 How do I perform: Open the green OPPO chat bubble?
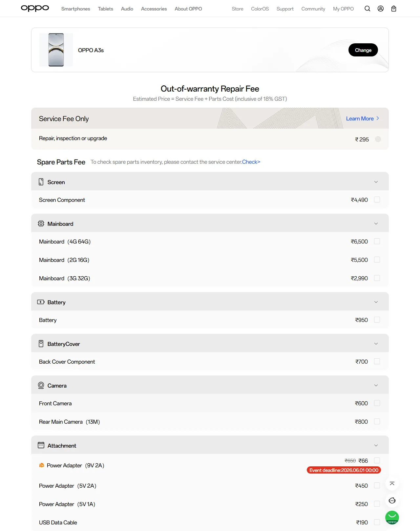tap(392, 518)
